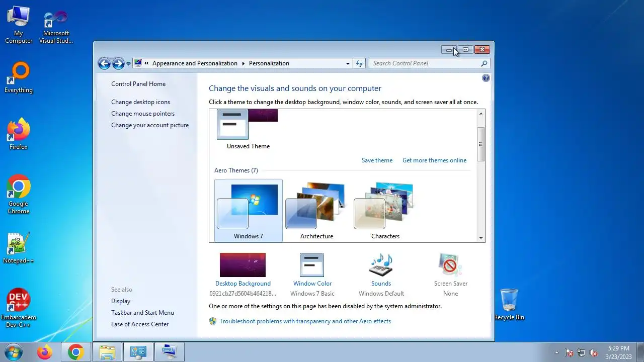The image size is (644, 362).
Task: Click the theme list scroll down arrow
Action: [x=481, y=238]
